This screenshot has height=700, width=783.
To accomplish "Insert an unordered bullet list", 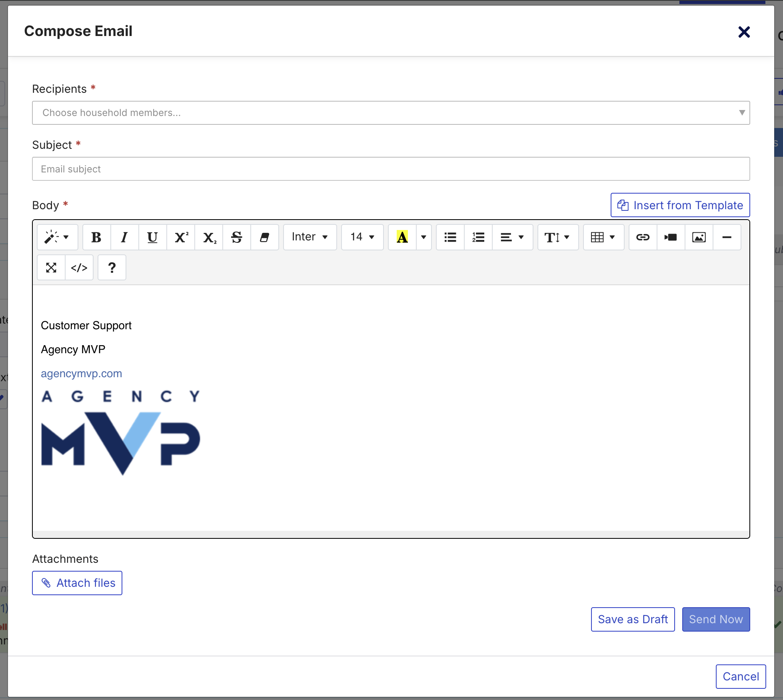I will tap(450, 237).
